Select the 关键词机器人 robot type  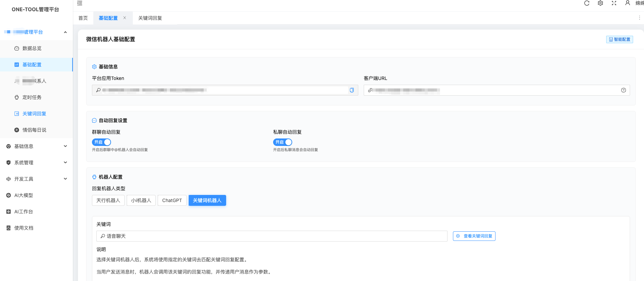coord(207,200)
